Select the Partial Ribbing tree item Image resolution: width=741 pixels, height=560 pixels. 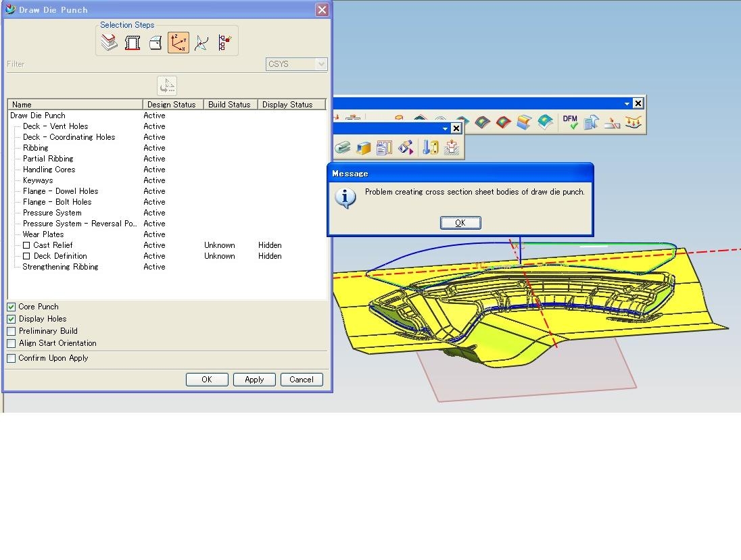point(48,159)
